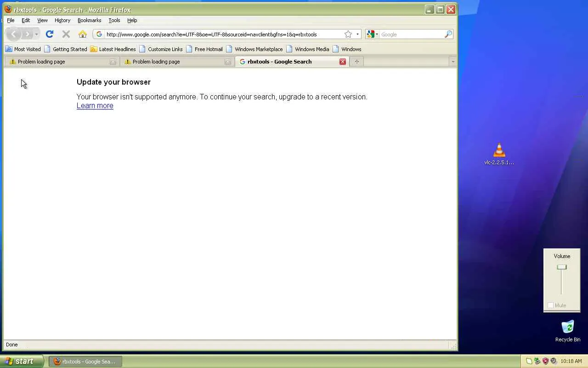Image resolution: width=588 pixels, height=368 pixels.
Task: Go forward with the Forward arrow button
Action: click(28, 34)
